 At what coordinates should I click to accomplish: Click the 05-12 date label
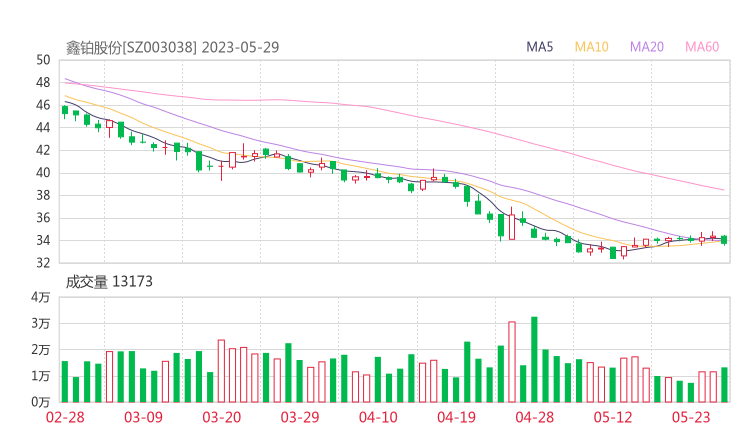tap(613, 418)
